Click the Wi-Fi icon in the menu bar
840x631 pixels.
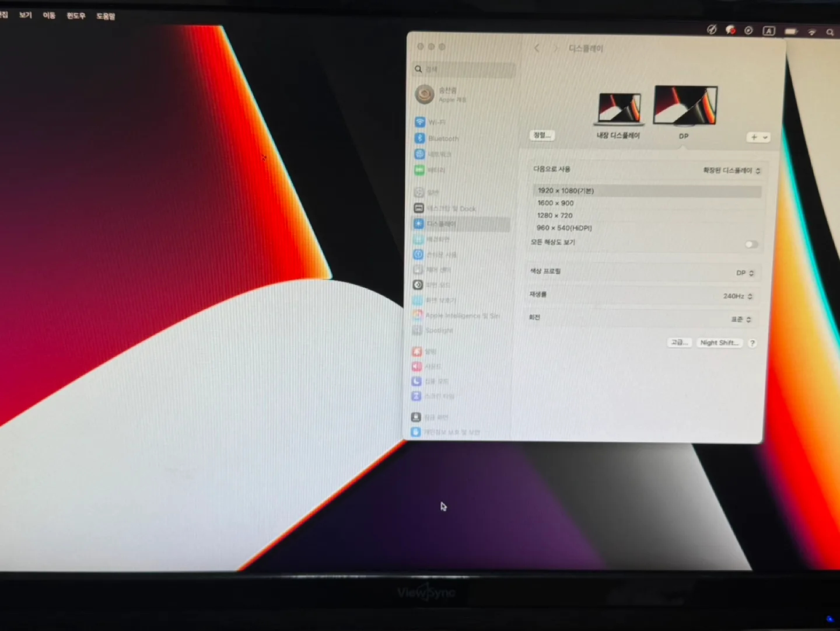(811, 32)
